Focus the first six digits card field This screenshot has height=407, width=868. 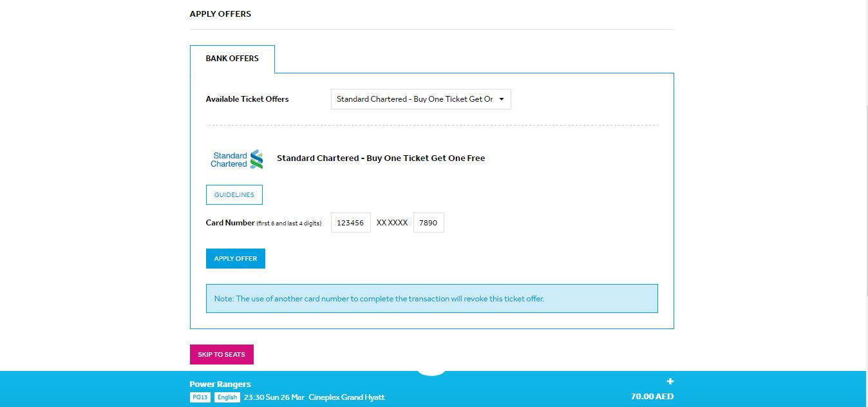(x=351, y=223)
